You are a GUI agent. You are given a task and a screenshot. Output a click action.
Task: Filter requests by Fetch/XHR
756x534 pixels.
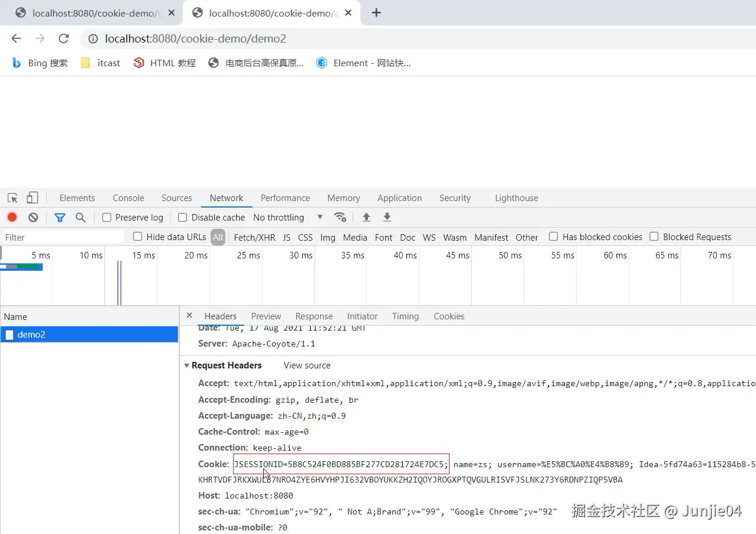pos(254,237)
